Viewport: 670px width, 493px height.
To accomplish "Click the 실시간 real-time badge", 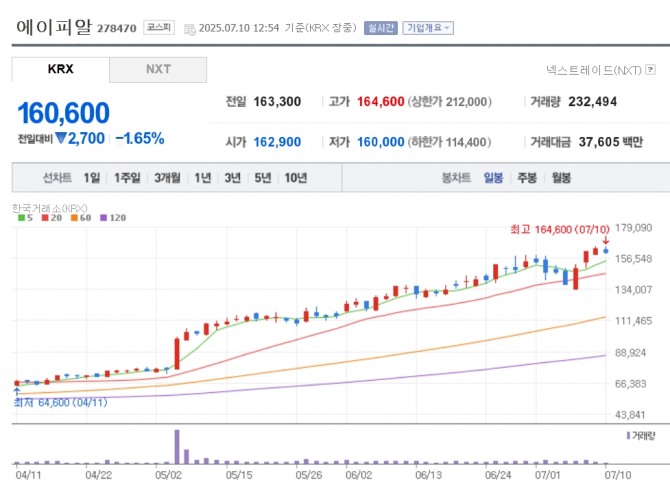I will 379,28.
